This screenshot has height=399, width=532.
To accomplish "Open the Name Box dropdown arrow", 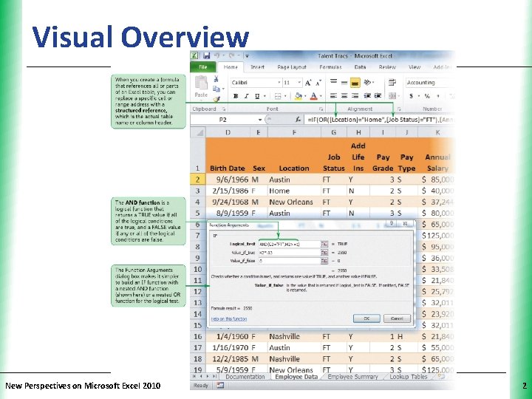I will (260, 120).
